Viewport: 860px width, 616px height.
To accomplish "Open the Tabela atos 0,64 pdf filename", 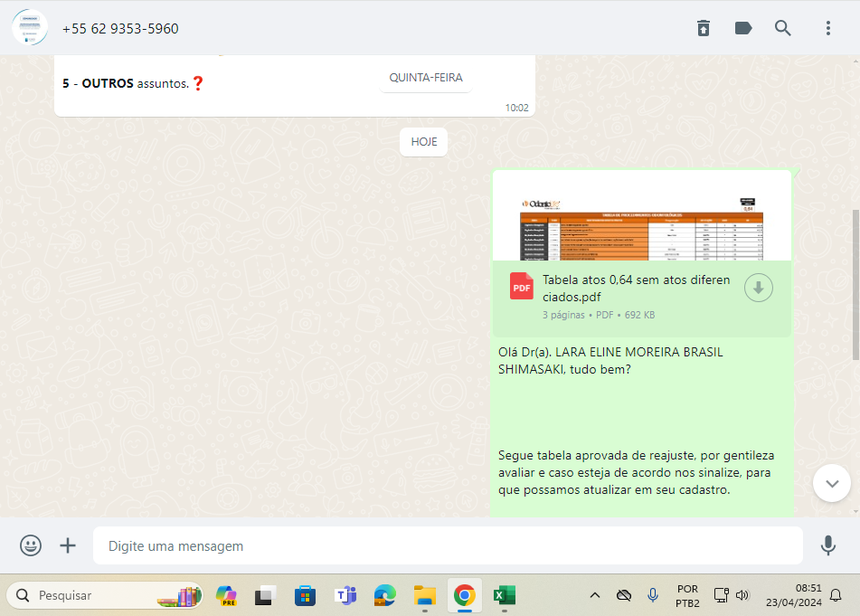I will tap(637, 288).
